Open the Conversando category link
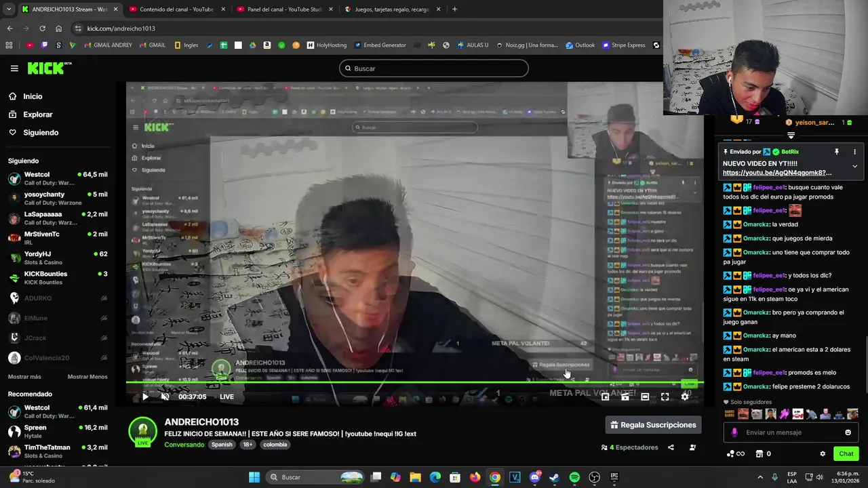Viewport: 868px width, 488px height. coord(184,445)
